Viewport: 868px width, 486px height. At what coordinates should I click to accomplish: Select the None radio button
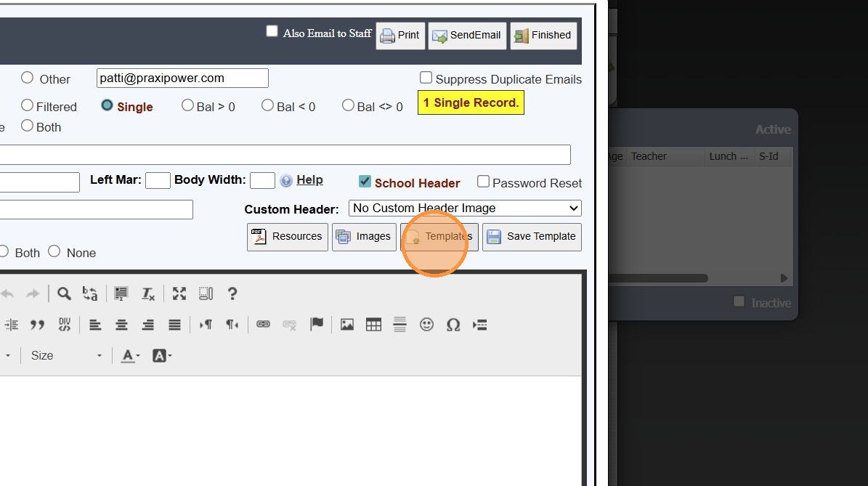(54, 251)
